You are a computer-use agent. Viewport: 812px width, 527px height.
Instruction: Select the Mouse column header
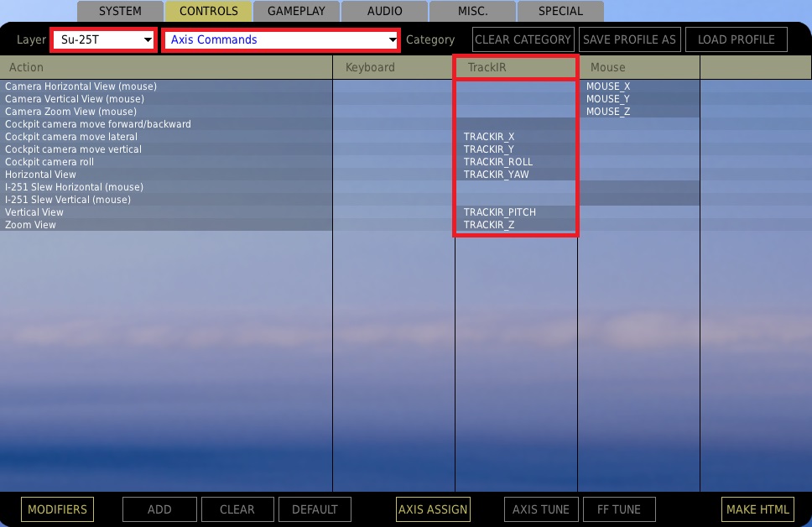[x=639, y=67]
